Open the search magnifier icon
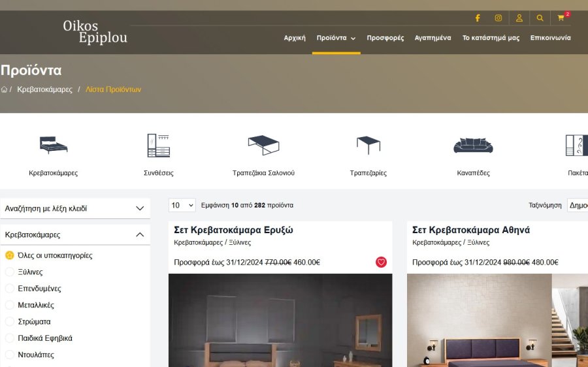Viewport: 588px width, 367px height. [540, 18]
